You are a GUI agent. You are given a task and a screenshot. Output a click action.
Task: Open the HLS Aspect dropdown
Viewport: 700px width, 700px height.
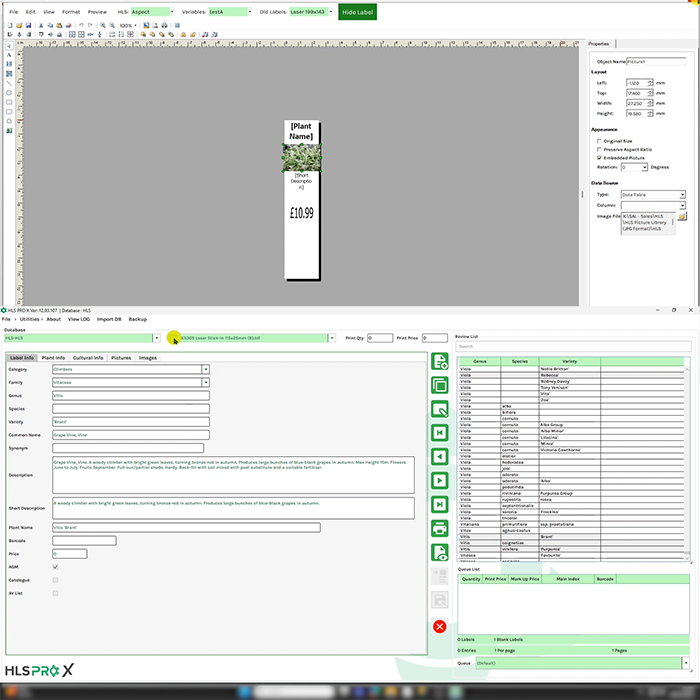point(172,12)
